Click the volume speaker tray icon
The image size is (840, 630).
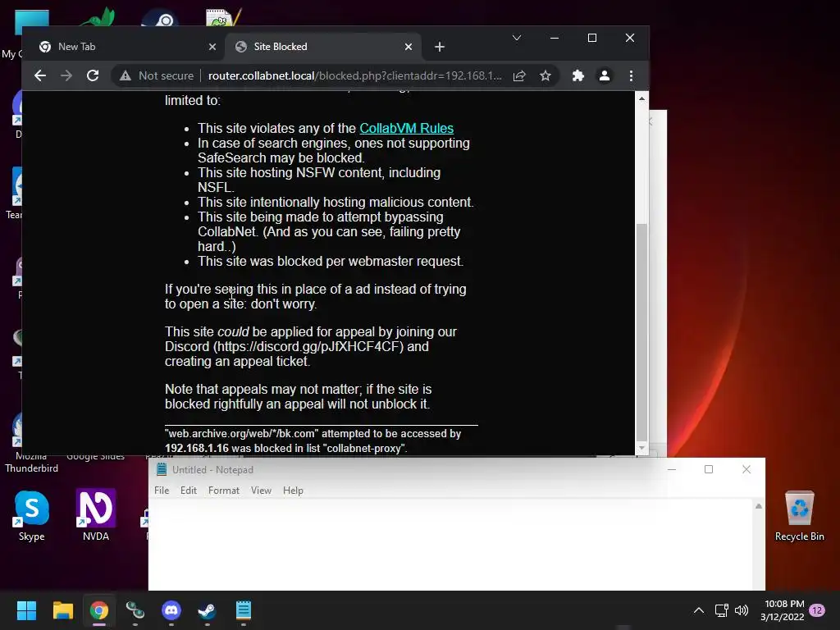pos(742,610)
